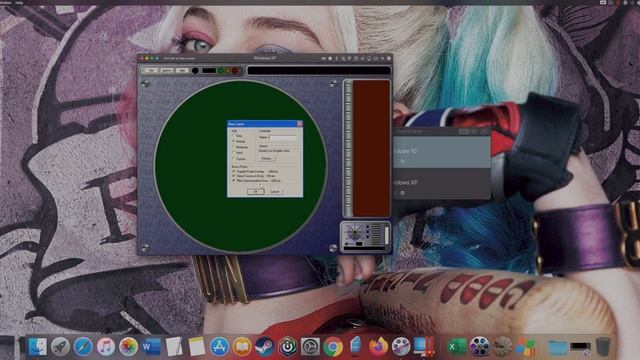The height and width of the screenshot is (360, 640).
Task: Open Music app from the dock
Action: point(106,347)
